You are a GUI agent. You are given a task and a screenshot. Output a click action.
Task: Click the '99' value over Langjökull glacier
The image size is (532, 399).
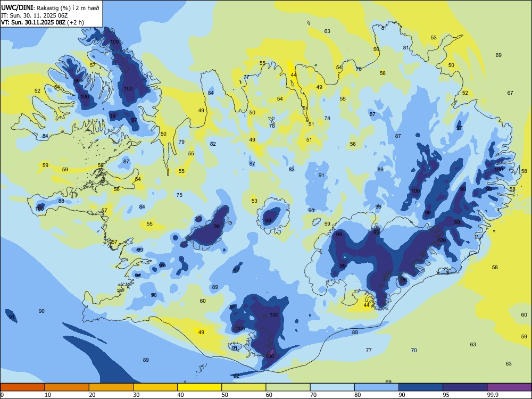click(x=217, y=226)
